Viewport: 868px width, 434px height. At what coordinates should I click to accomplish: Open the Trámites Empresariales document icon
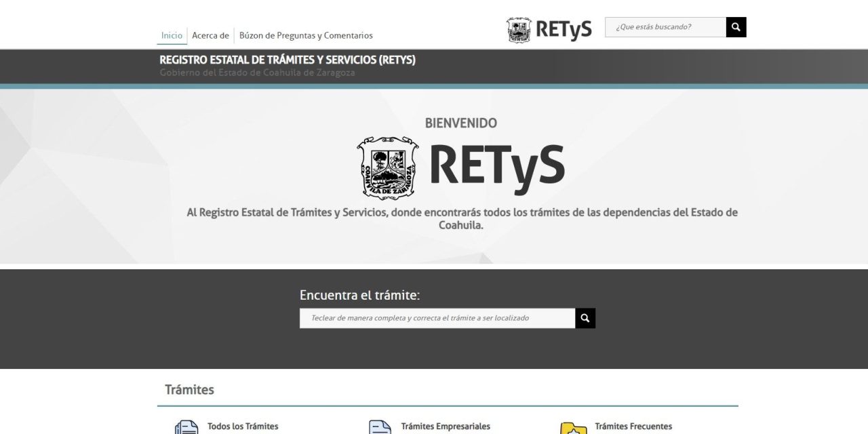pos(380,428)
